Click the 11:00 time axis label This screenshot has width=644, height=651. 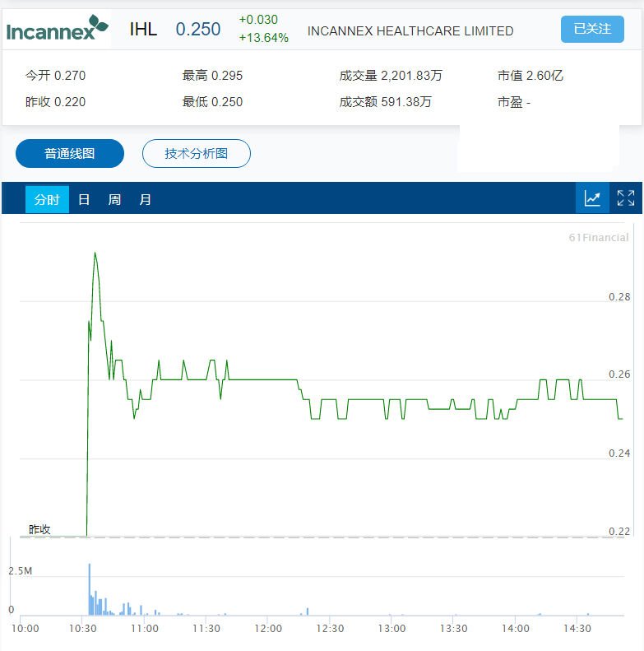point(145,629)
